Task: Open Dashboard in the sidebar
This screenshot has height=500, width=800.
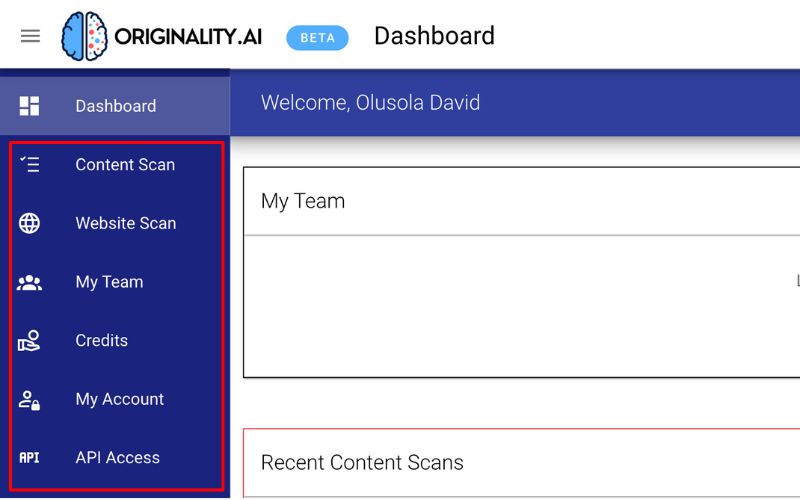Action: point(115,106)
